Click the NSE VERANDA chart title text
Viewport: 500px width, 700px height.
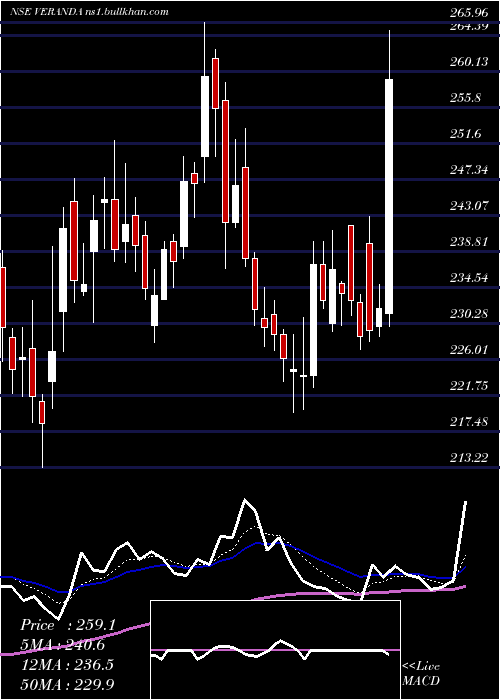tap(89, 12)
